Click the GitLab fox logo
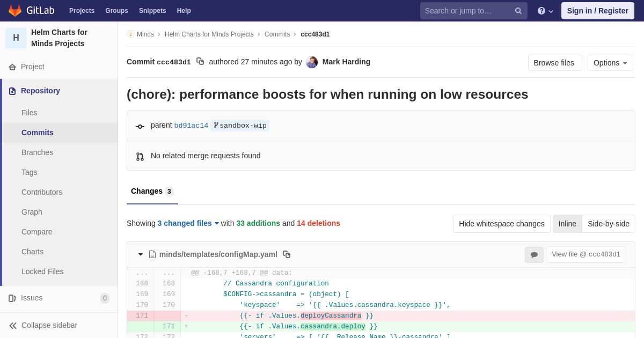 tap(15, 11)
